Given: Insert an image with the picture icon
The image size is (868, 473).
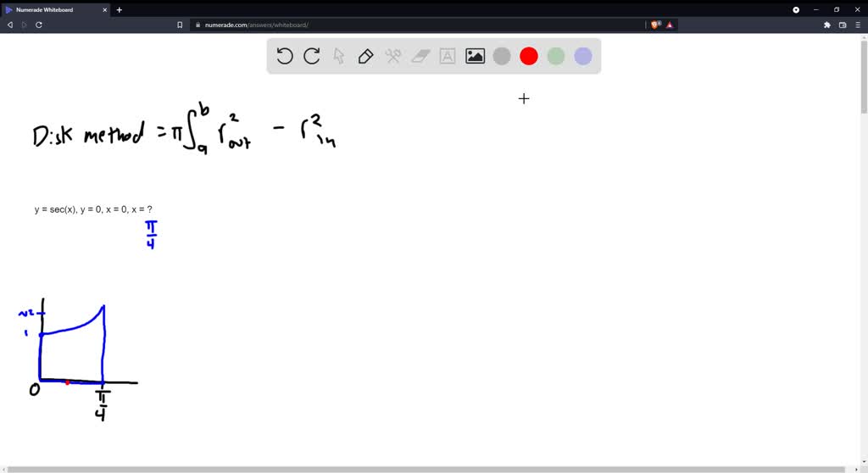Looking at the screenshot, I should point(475,57).
